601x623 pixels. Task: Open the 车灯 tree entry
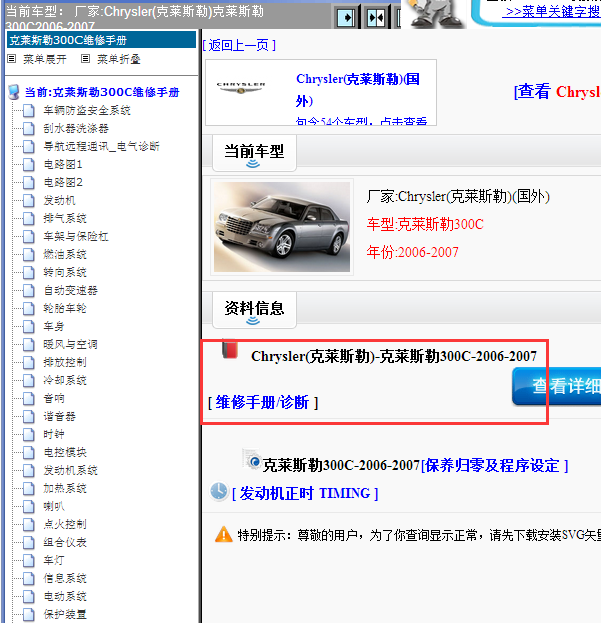(54, 560)
